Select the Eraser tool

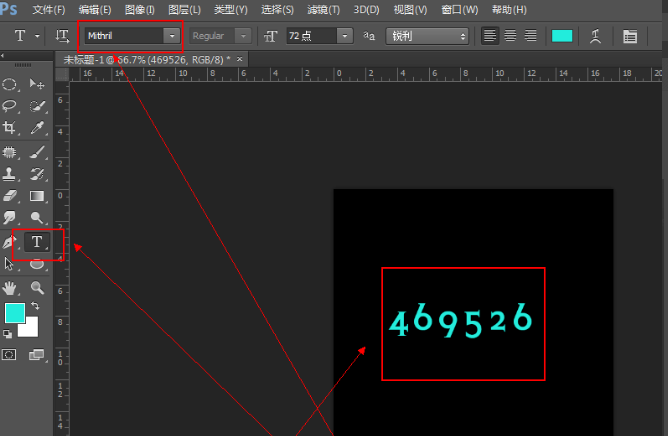9,196
